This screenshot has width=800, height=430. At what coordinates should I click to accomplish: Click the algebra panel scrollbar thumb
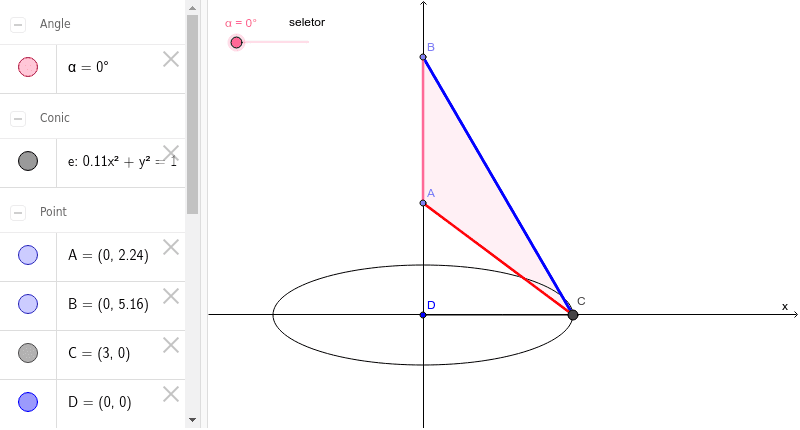[192, 114]
